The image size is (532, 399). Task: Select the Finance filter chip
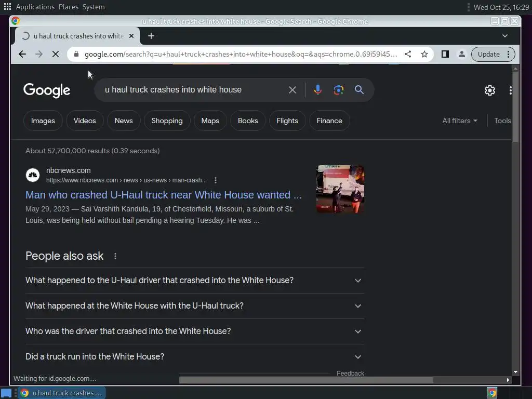click(x=329, y=121)
